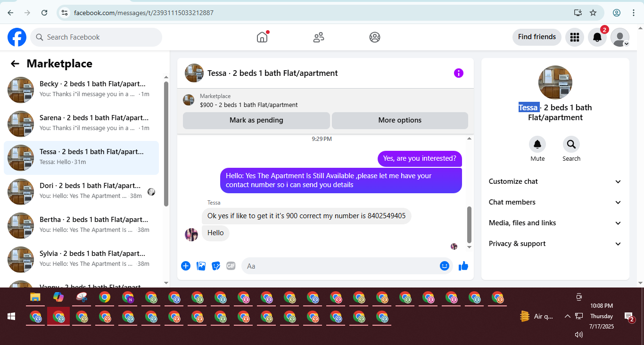
Task: Open the Chrome profile icon
Action: pyautogui.click(x=617, y=13)
